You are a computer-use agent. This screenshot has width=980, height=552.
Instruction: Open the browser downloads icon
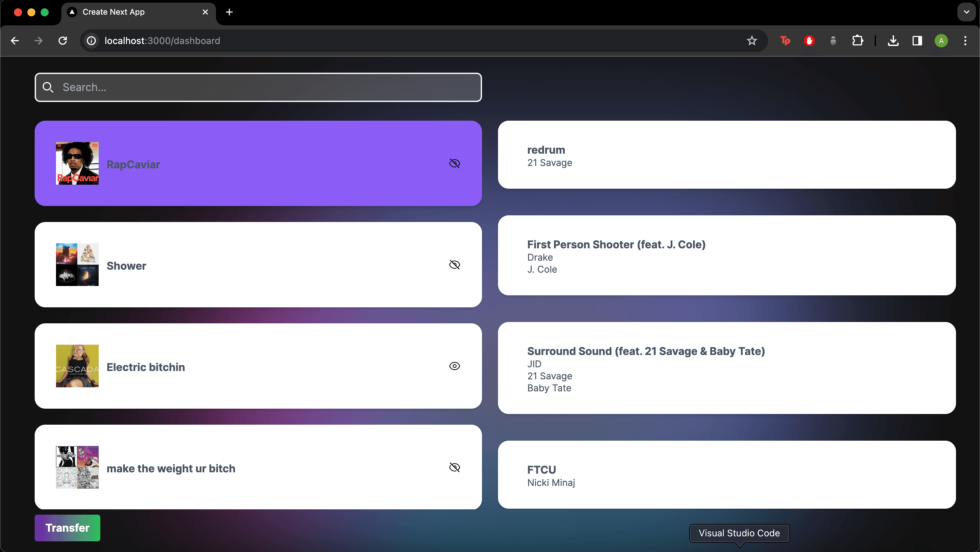893,41
